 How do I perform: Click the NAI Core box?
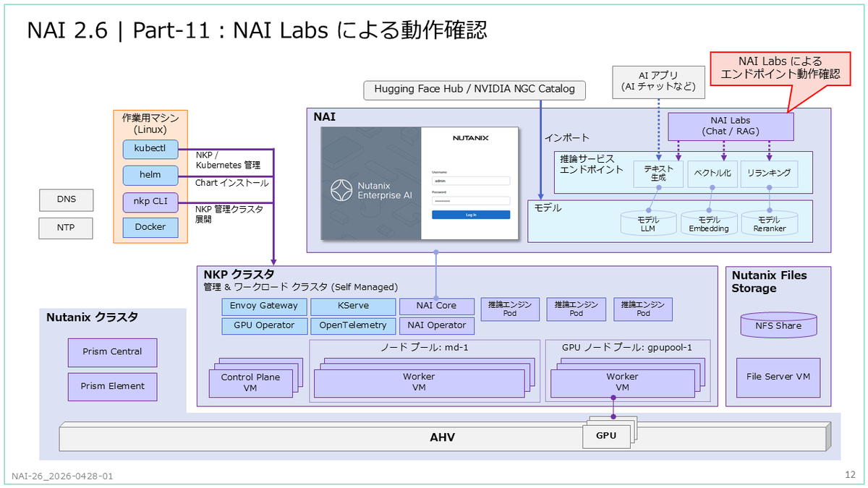click(x=436, y=306)
